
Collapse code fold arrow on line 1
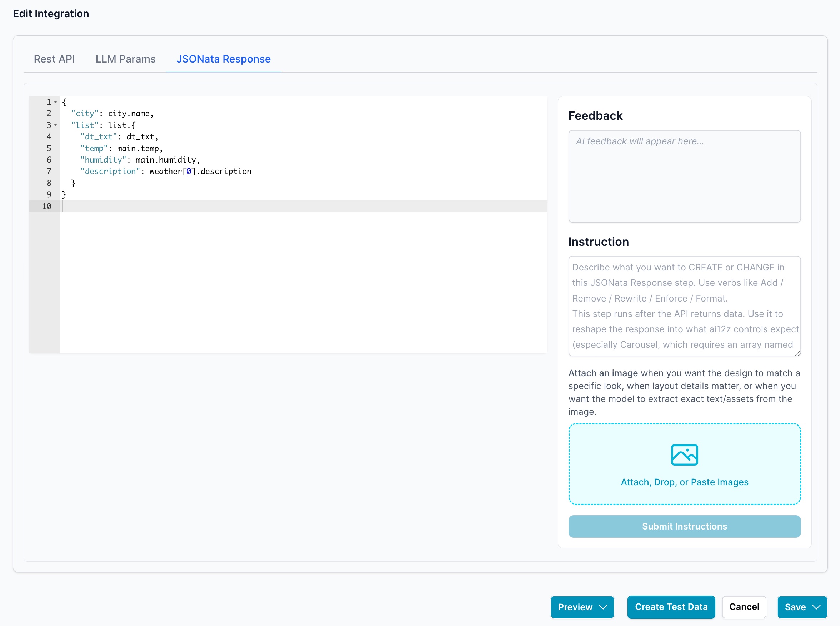tap(56, 102)
